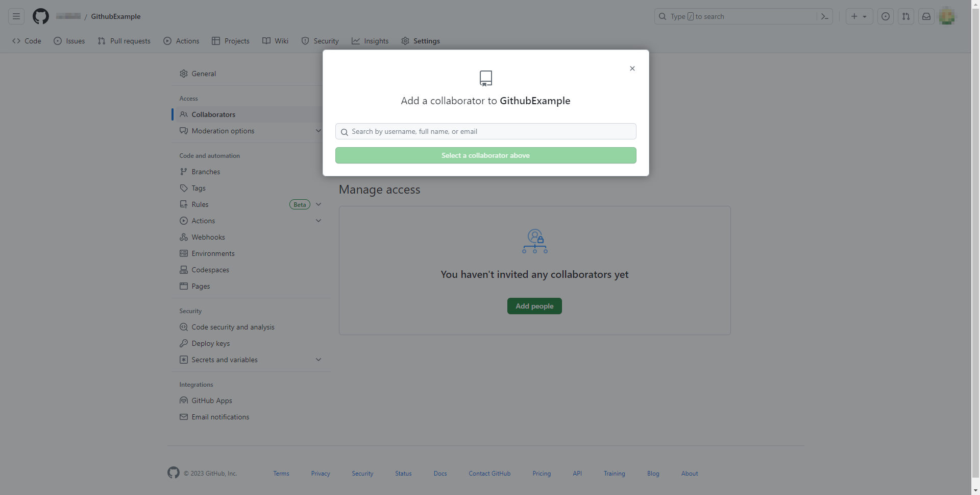Open the create new plus dropdown

pos(859,16)
